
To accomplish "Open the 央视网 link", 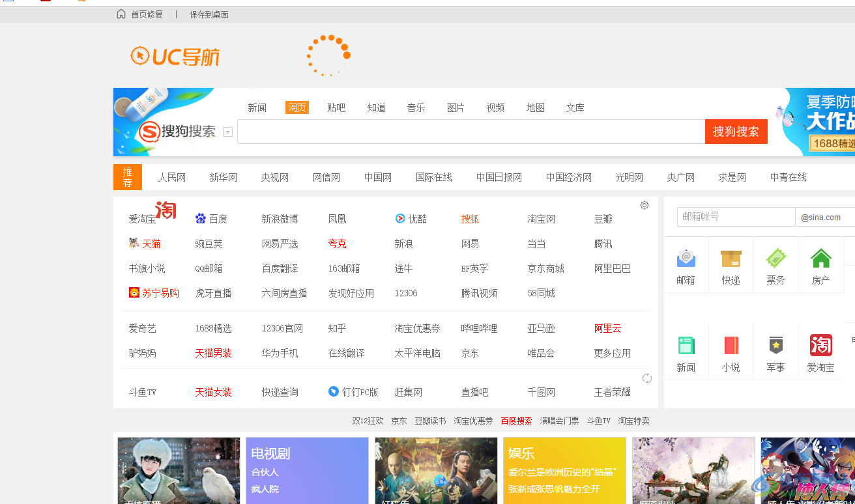I will (x=275, y=177).
